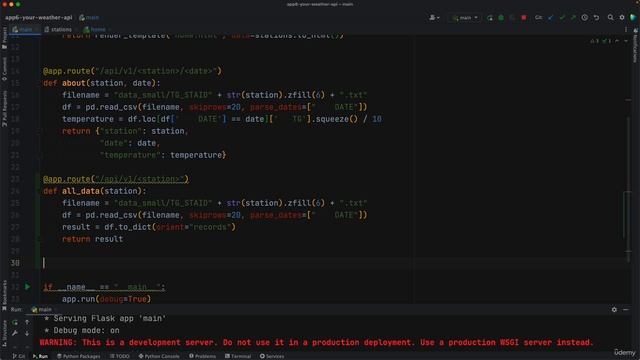Open the main tab in Run panel
This screenshot has width=640, height=360.
click(41, 309)
